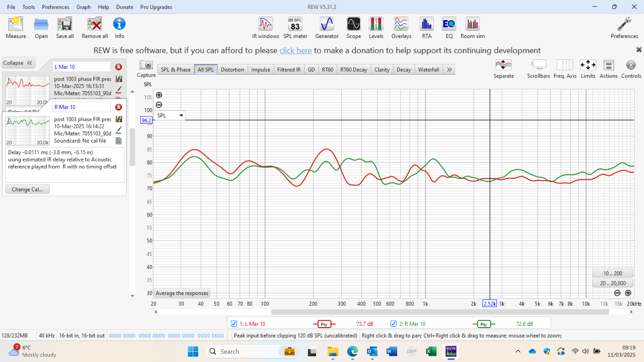Toggle Psy smoothing for R Mar 10
Image resolution: width=644 pixels, height=362 pixels.
click(484, 324)
